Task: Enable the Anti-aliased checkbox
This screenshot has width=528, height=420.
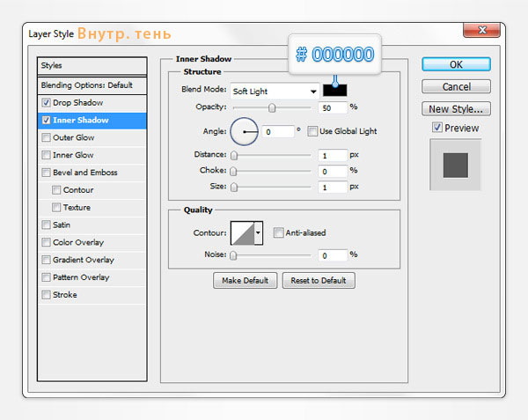Action: pos(278,232)
